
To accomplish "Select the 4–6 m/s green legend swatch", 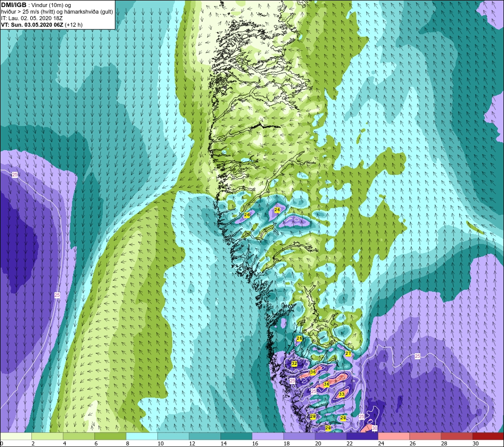I will point(79,436).
